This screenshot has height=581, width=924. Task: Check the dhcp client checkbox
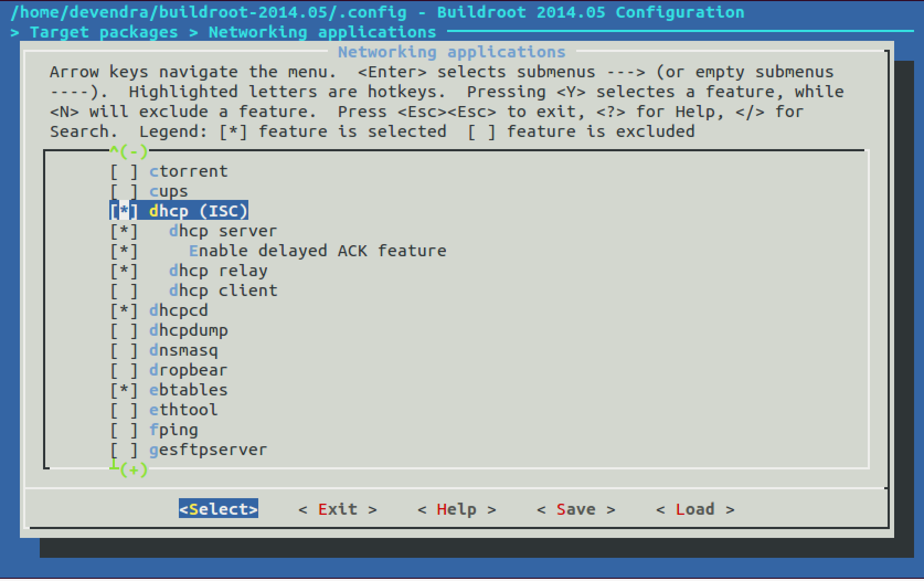point(124,291)
